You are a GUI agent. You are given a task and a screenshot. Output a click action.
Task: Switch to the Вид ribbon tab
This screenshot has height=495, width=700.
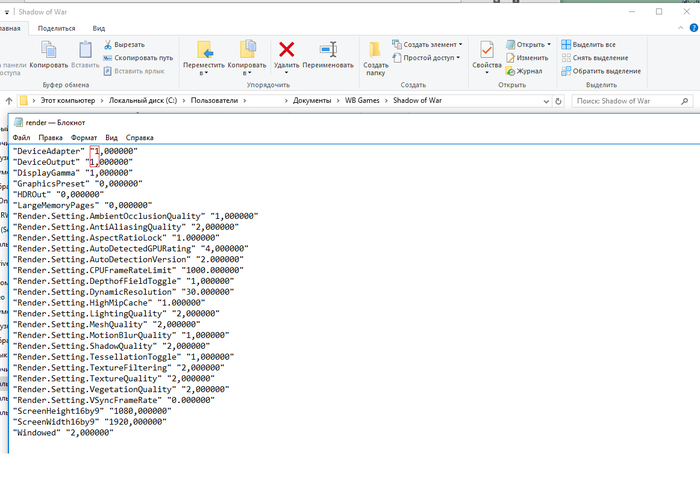98,29
